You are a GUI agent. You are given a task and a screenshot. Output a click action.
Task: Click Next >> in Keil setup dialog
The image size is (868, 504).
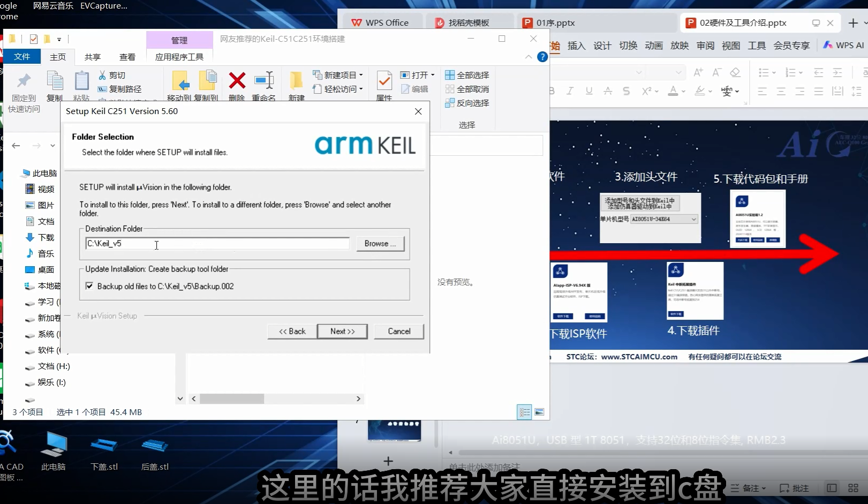[343, 331]
